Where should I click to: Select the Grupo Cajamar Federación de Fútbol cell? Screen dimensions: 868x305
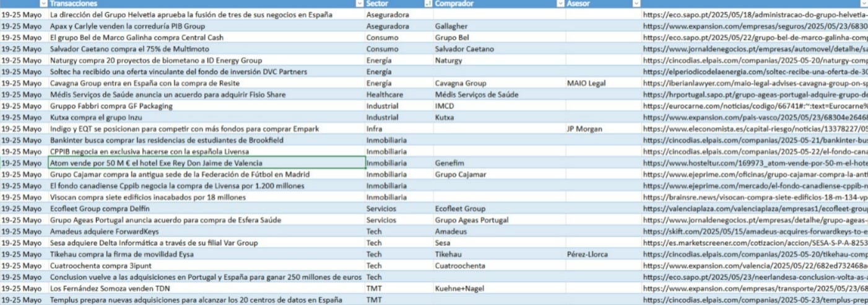[207, 174]
